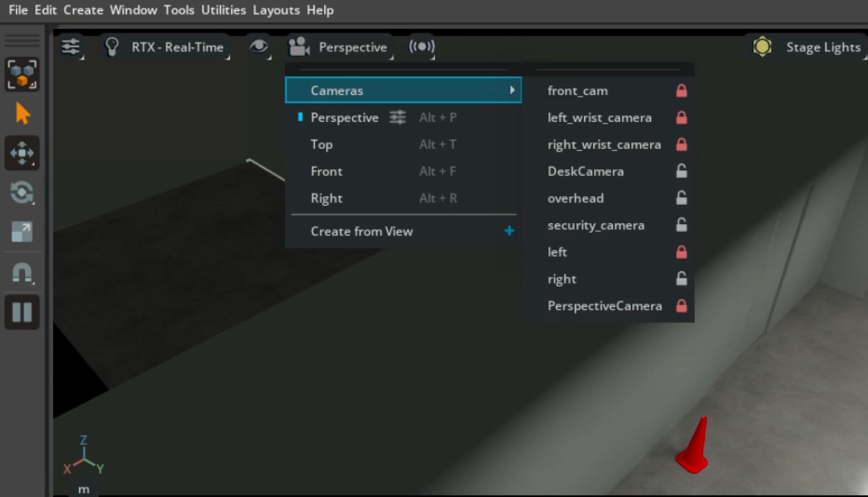Pause the simulation
Viewport: 868px width, 497px height.
pos(22,312)
